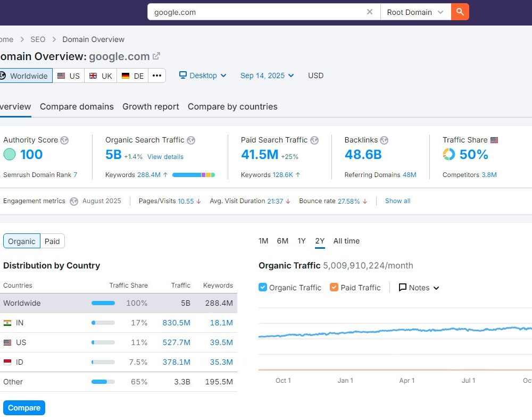Viewport: 532px width, 420px height.
Task: Expand the Sep 14, 2025 date selector
Action: click(x=266, y=75)
